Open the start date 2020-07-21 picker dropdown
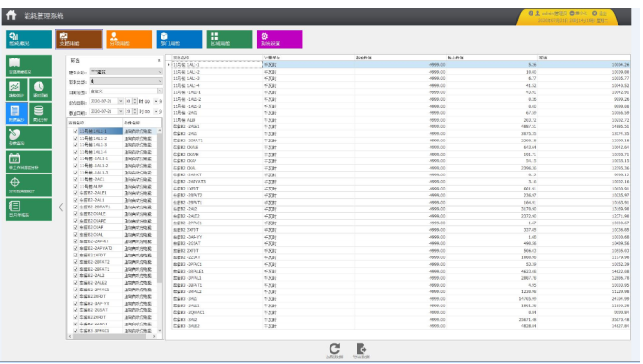 120,101
